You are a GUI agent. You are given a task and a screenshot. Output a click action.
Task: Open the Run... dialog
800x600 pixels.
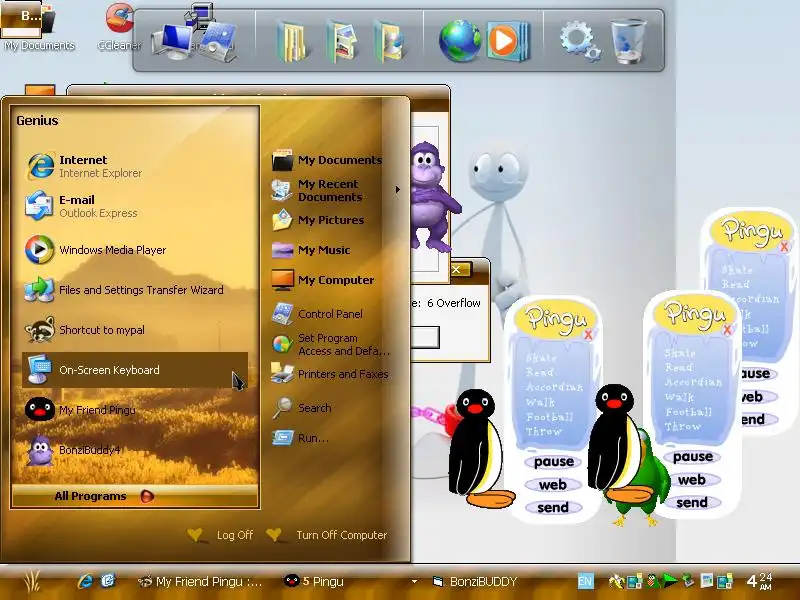[328, 438]
